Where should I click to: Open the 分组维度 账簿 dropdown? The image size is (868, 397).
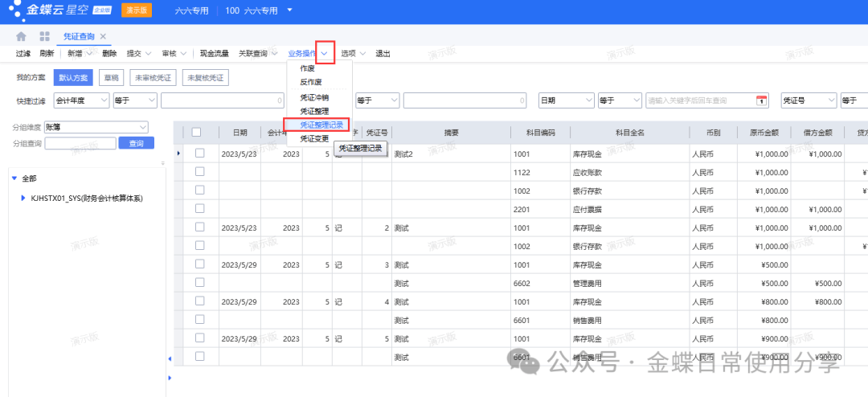(x=96, y=127)
